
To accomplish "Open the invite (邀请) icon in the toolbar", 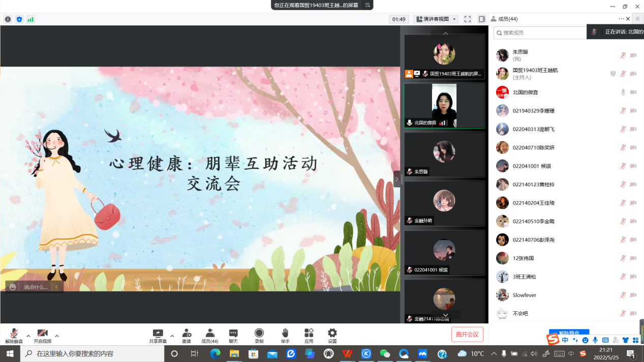I will tap(187, 334).
